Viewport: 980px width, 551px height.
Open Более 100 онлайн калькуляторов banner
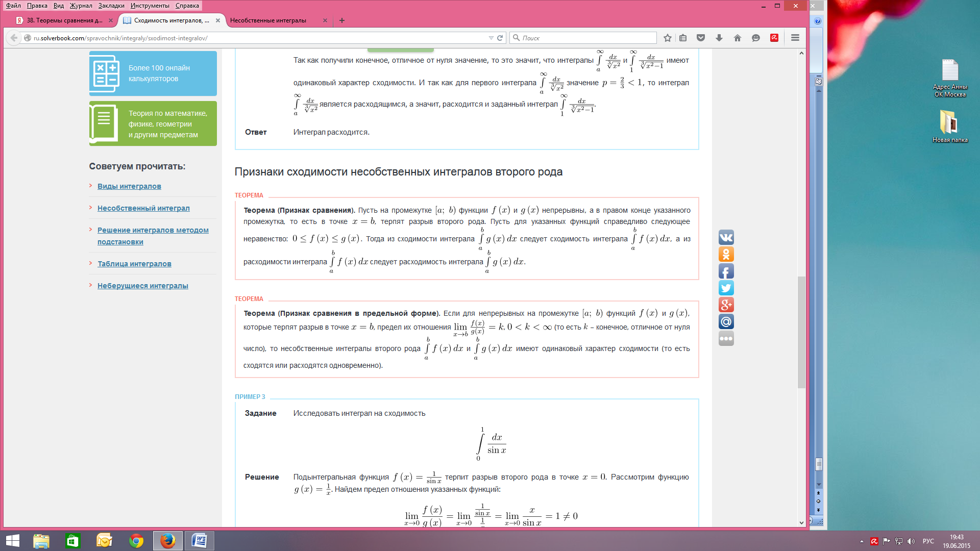pyautogui.click(x=153, y=73)
